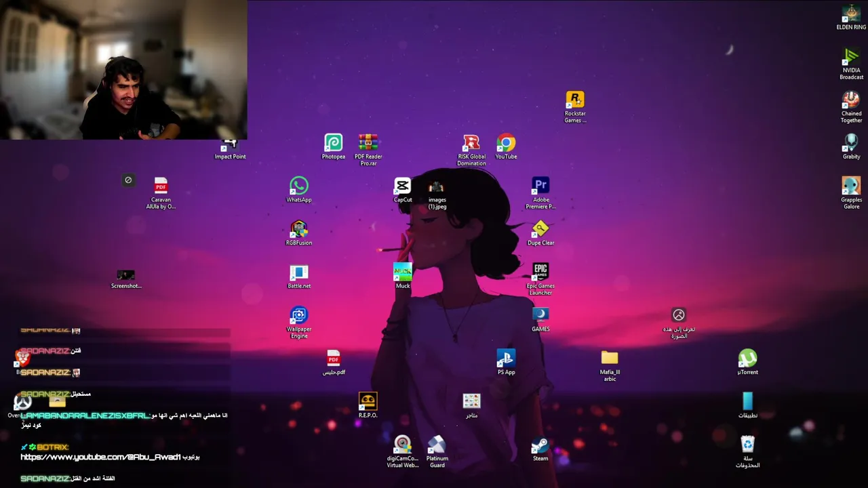Click the Wallpaper Engine shortcut
Screen dimensions: 868x488
(299, 323)
